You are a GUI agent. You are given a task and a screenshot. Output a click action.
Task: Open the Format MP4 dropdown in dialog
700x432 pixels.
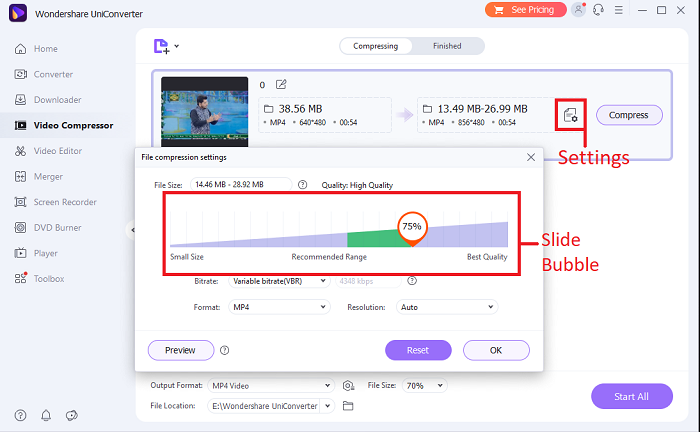(x=279, y=307)
